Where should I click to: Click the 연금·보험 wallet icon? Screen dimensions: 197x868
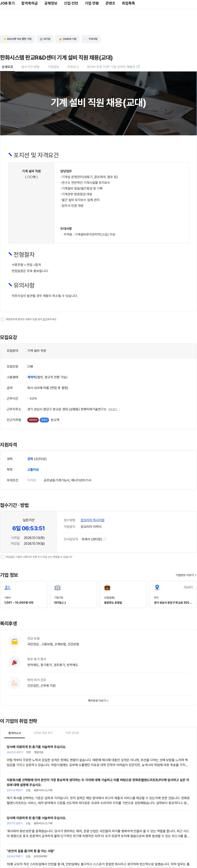point(15,641)
